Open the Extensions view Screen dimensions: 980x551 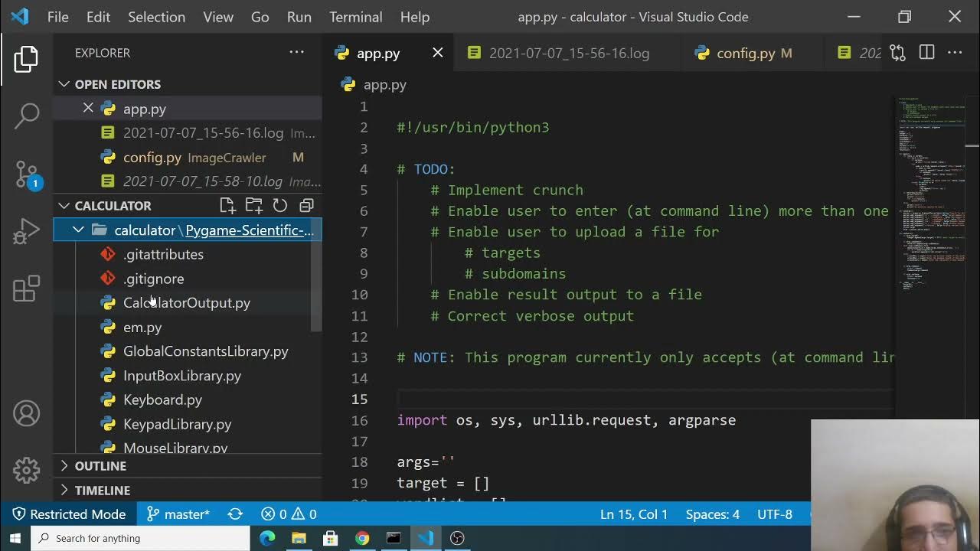click(27, 289)
